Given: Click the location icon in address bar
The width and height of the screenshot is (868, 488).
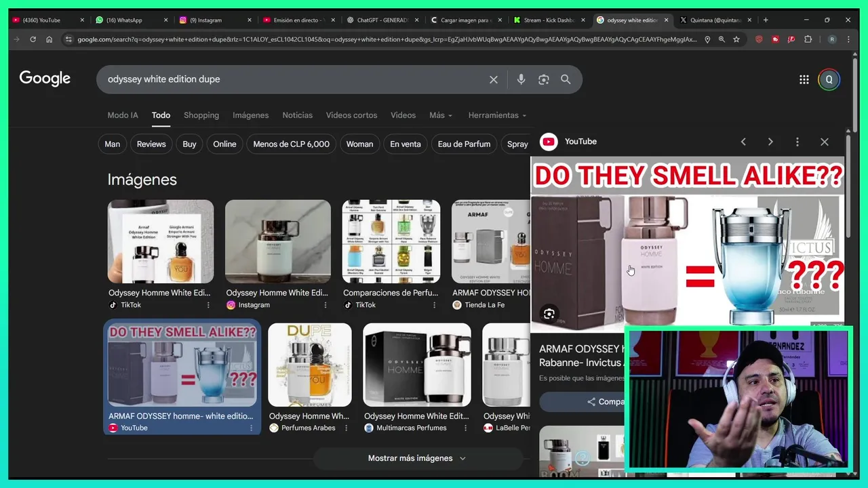Looking at the screenshot, I should coord(707,39).
